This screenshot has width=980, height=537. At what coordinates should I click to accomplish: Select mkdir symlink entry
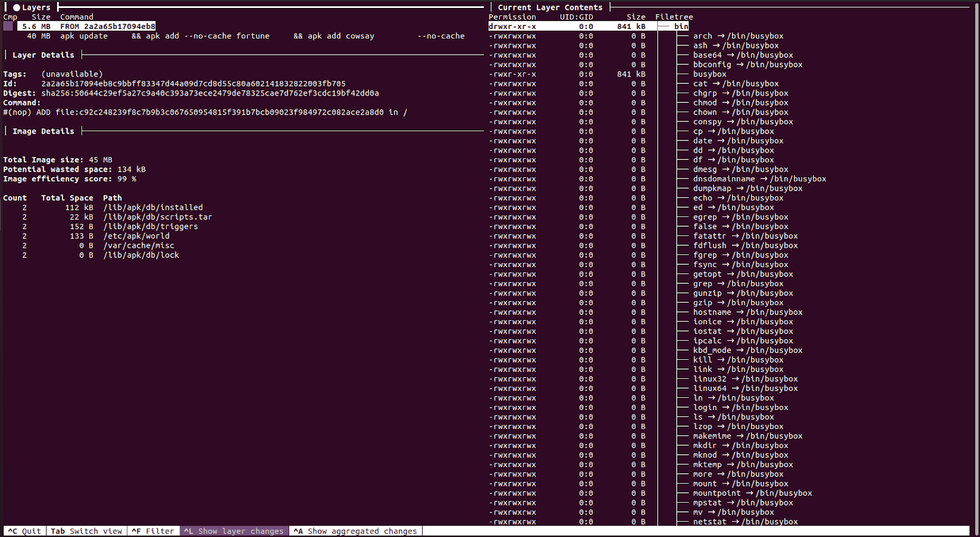(x=741, y=446)
